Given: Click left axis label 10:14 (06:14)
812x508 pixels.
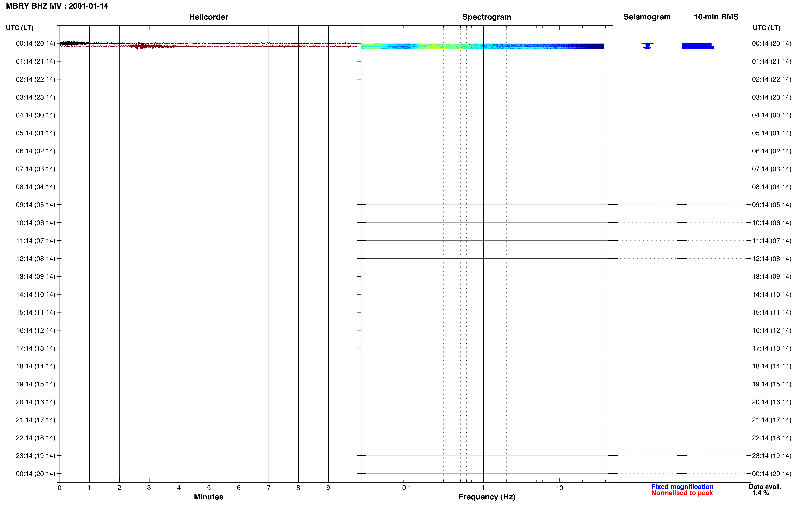Looking at the screenshot, I should (x=35, y=222).
